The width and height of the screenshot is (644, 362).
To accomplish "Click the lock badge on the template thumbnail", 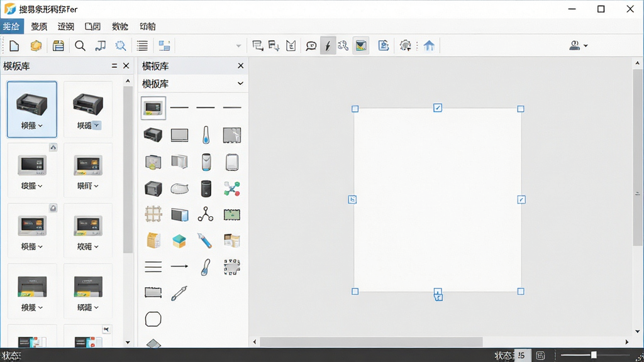I will (53, 208).
